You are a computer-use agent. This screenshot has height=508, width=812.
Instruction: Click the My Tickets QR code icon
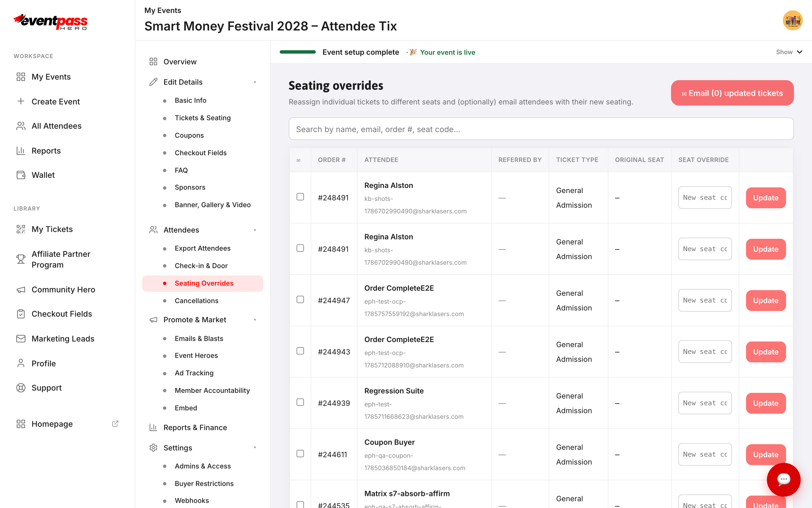(x=21, y=229)
